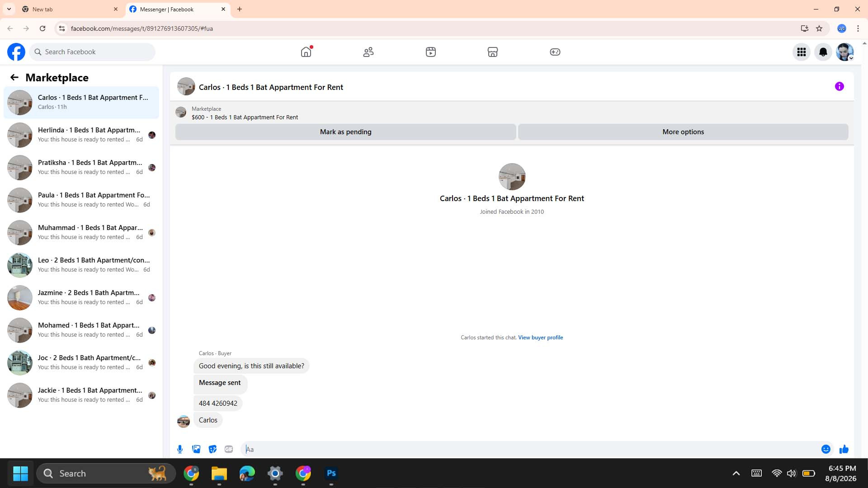Open a new browser tab

pos(240,9)
